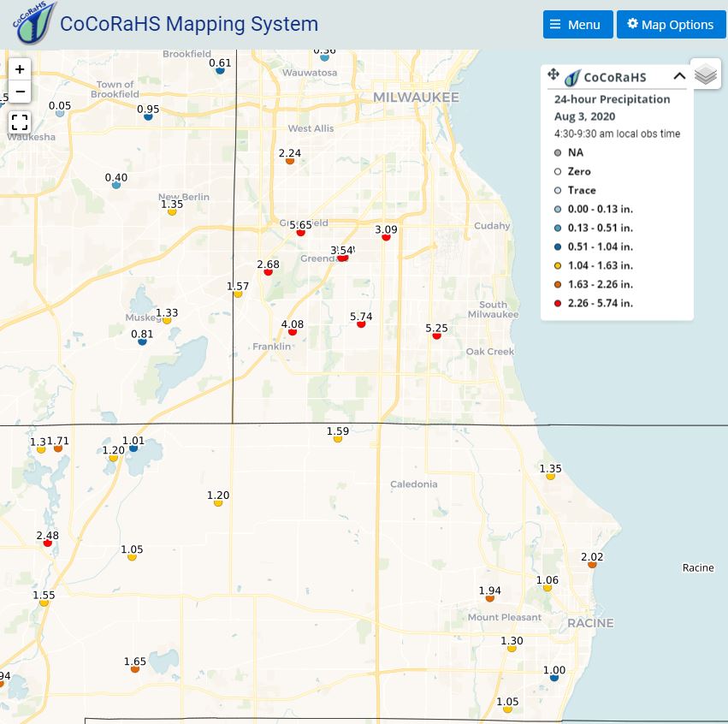Image resolution: width=728 pixels, height=724 pixels.
Task: Click the Mount Pleasant map label
Action: (505, 617)
